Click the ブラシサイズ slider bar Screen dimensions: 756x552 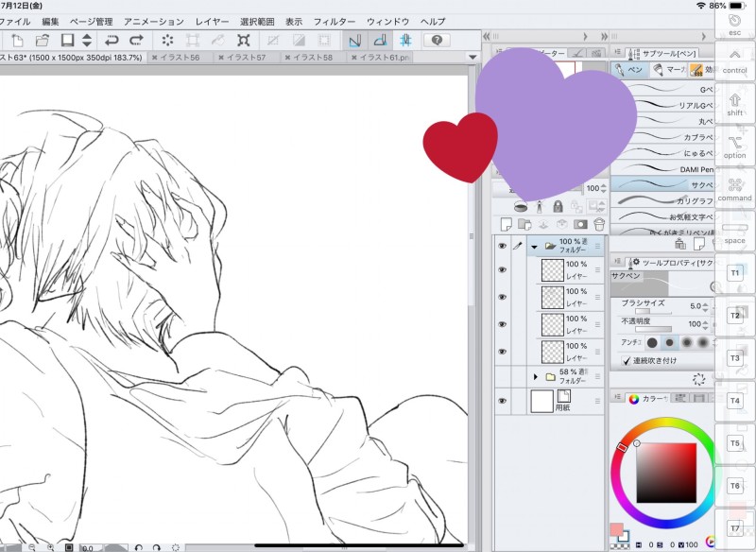(653, 312)
